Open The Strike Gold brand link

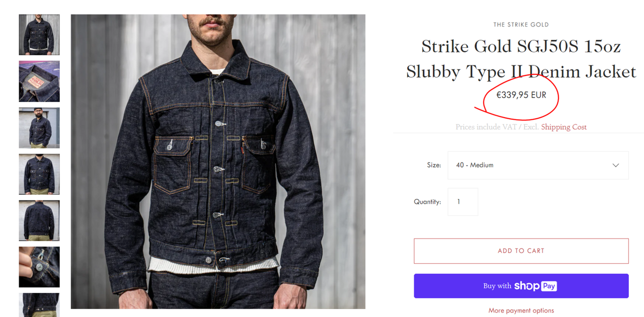(x=521, y=24)
